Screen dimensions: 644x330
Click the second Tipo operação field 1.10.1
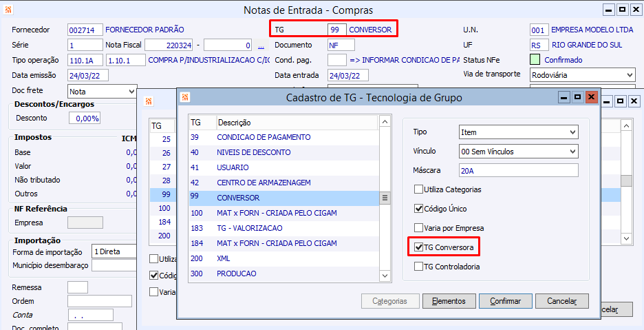(x=126, y=60)
